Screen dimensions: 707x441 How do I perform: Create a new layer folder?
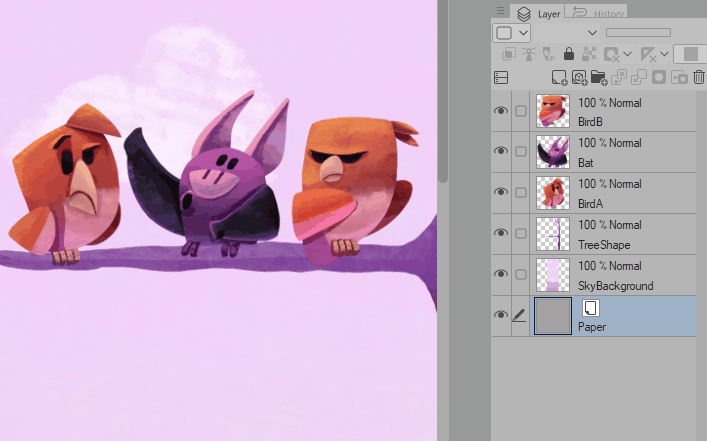[x=598, y=77]
